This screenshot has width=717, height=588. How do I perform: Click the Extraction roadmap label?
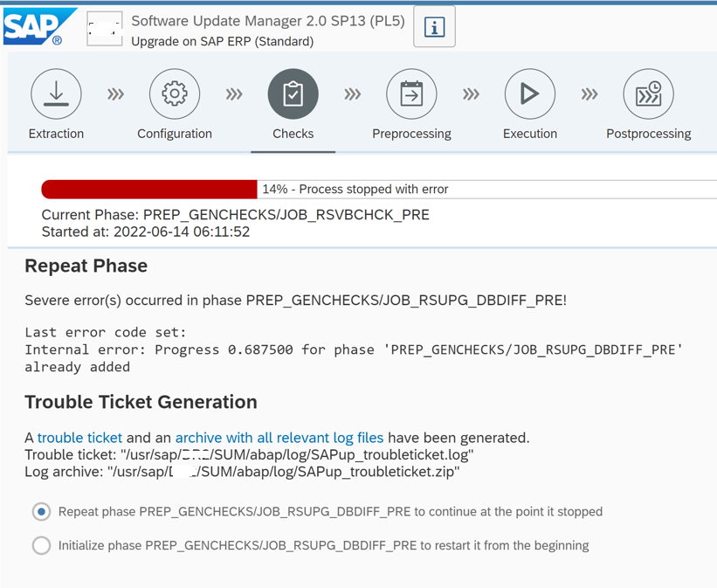pyautogui.click(x=56, y=134)
